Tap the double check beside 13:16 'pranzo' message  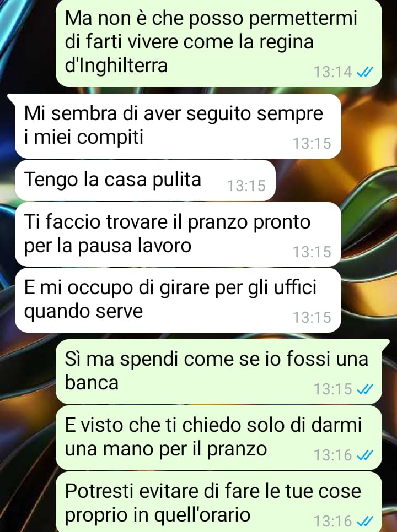pos(365,455)
